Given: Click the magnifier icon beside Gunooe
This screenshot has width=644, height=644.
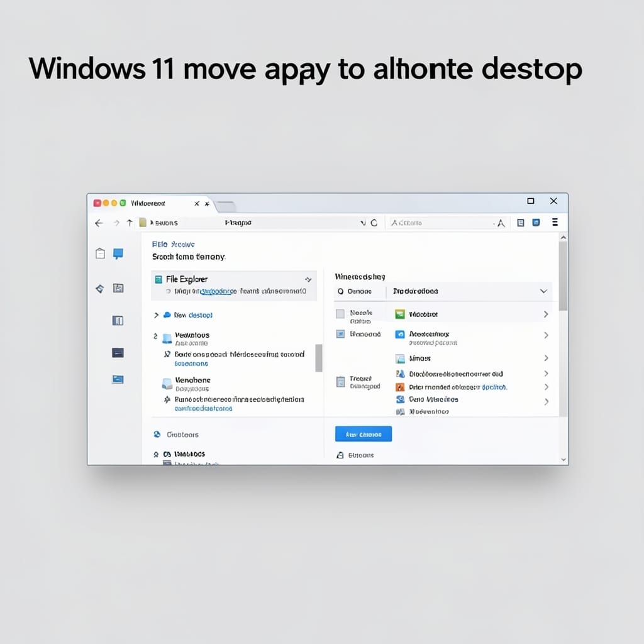Looking at the screenshot, I should click(x=340, y=291).
